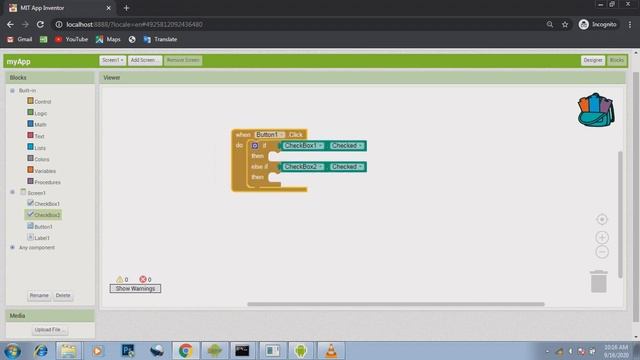Screen dimensions: 640x360
Task: Click the viewer's horizontal scrollbar
Action: tap(396, 304)
